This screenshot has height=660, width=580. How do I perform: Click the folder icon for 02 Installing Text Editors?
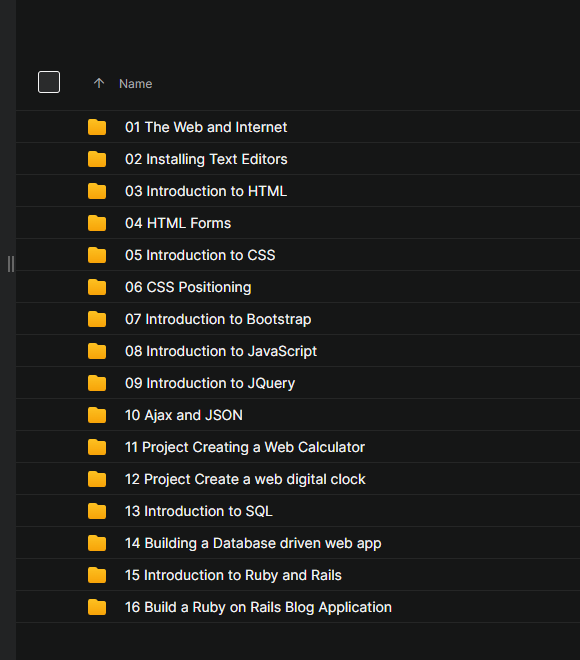tap(97, 159)
